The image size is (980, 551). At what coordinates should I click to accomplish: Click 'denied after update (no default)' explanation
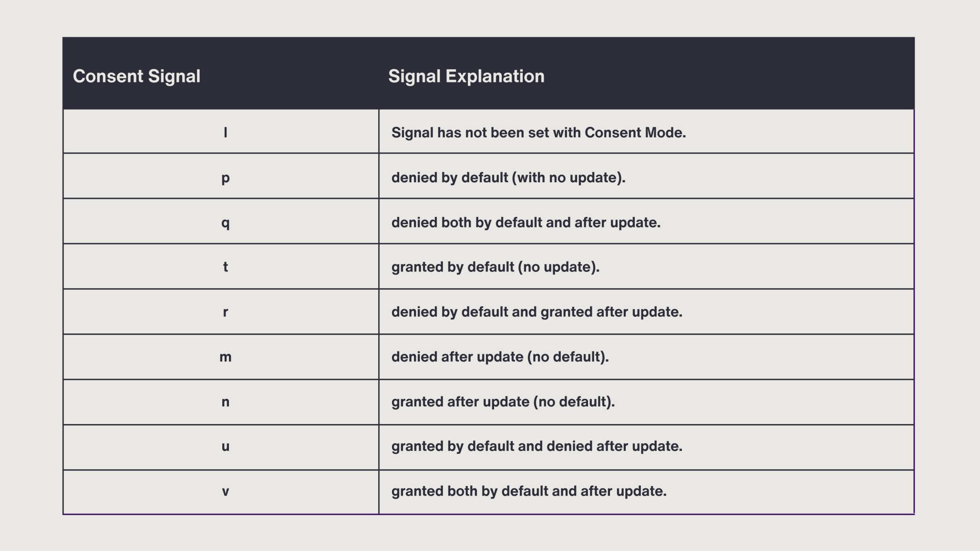click(x=500, y=357)
